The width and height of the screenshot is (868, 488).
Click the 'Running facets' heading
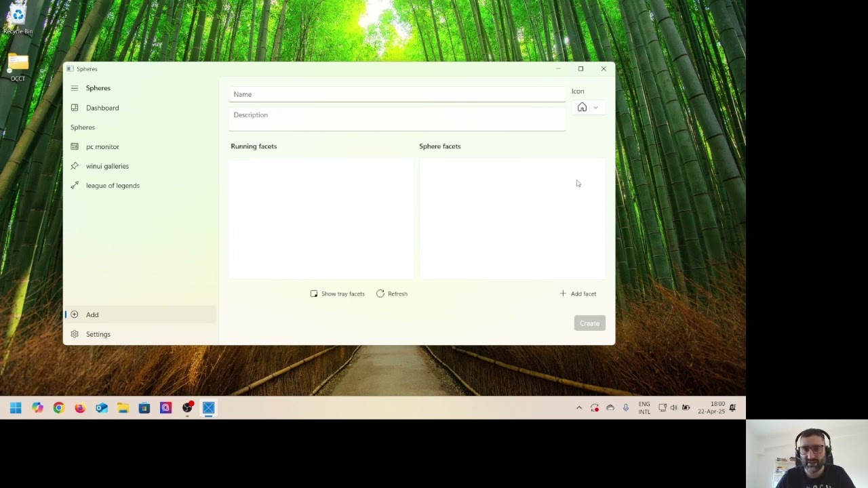pos(254,146)
